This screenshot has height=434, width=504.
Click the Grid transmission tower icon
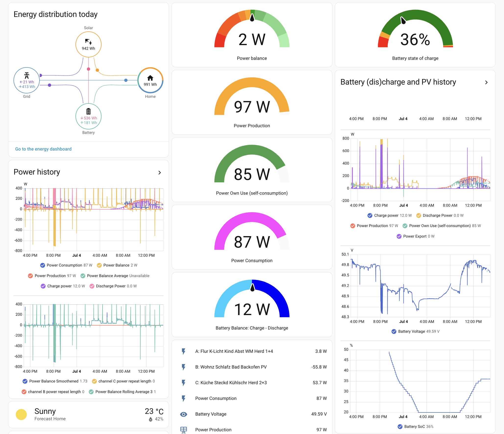click(27, 76)
